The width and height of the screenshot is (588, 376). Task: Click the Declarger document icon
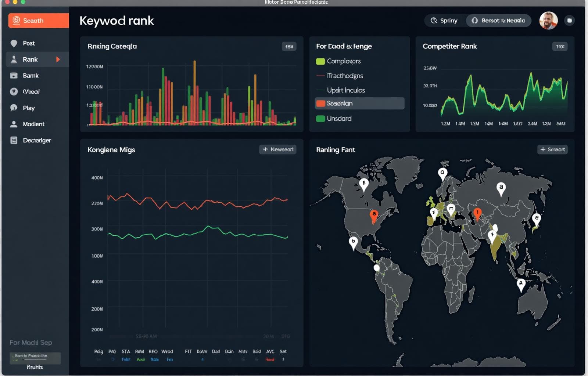pyautogui.click(x=14, y=140)
